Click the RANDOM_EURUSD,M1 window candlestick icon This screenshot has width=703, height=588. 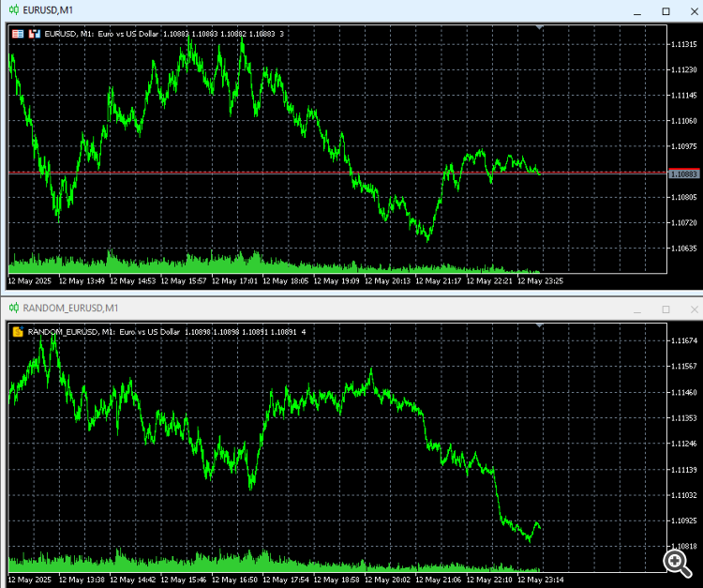pyautogui.click(x=14, y=308)
